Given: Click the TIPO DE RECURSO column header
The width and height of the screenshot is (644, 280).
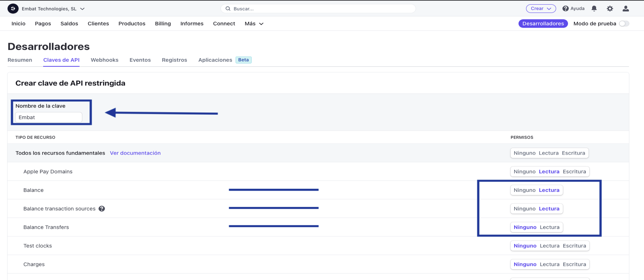Looking at the screenshot, I should point(35,138).
